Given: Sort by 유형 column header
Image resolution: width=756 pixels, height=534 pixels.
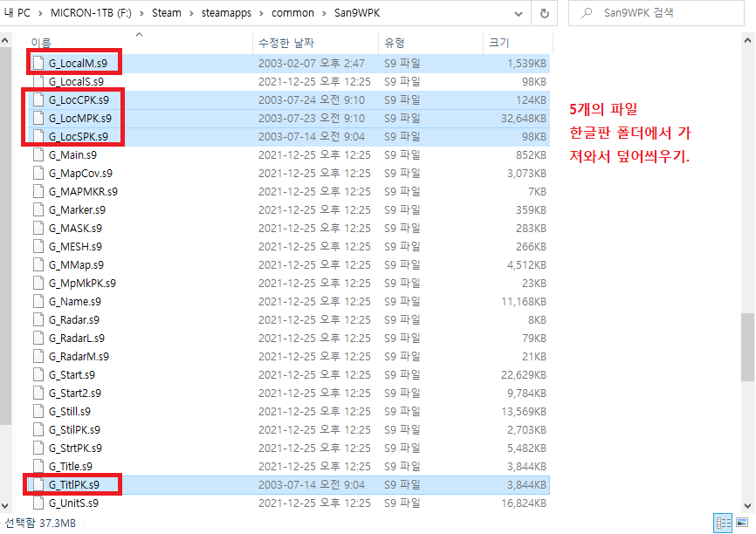Looking at the screenshot, I should (395, 43).
